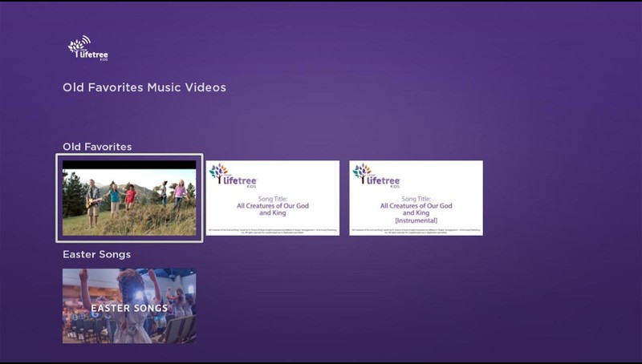Screen dimensions: 642x364
Task: Select the Easter Songs row heading
Action: point(96,254)
